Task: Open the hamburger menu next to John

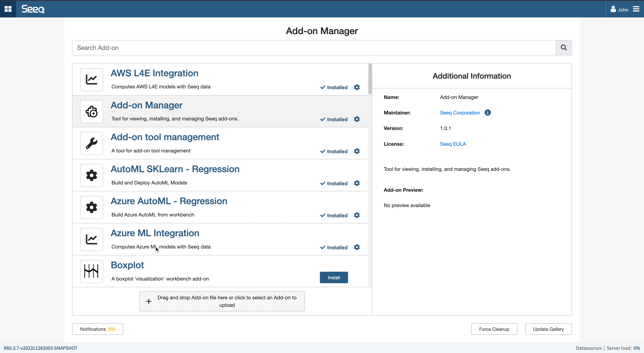Action: pyautogui.click(x=636, y=9)
